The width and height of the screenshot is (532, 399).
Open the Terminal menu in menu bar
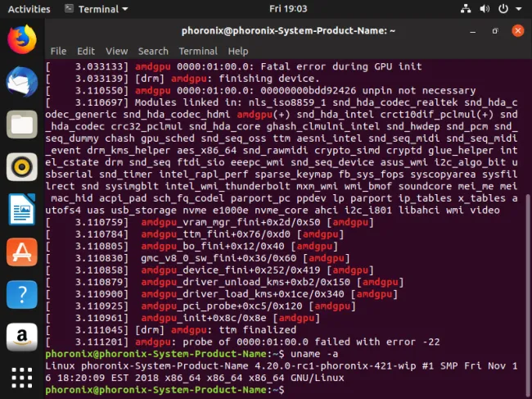[198, 52]
